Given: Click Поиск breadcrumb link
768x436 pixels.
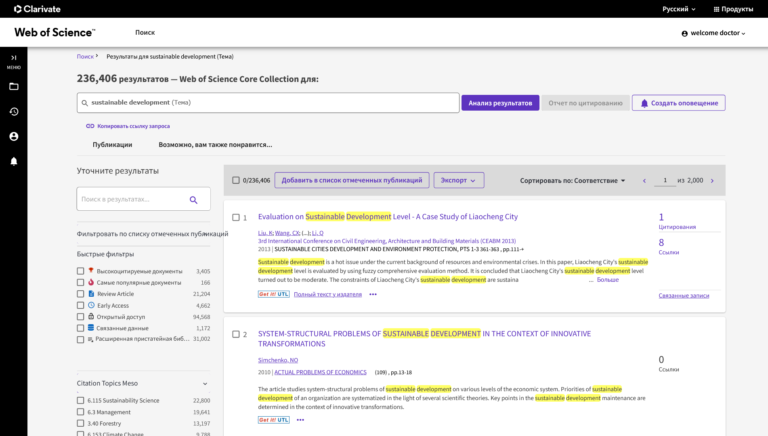Looking at the screenshot, I should [x=85, y=56].
